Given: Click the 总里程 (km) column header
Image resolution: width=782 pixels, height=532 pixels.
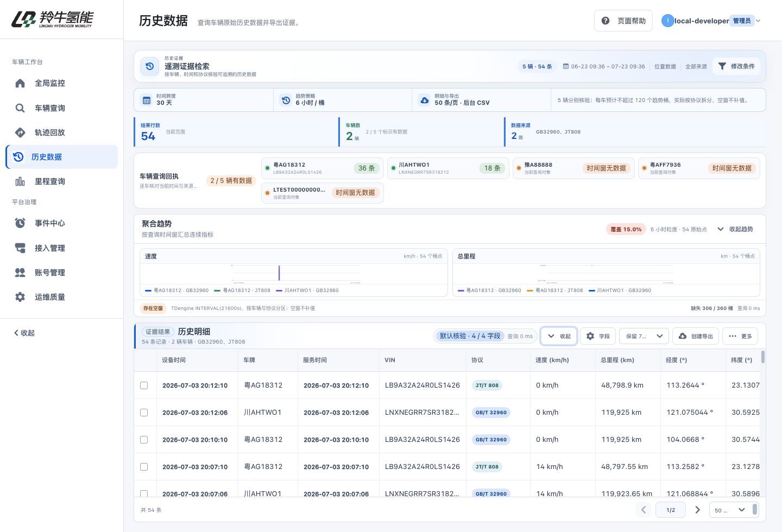Looking at the screenshot, I should coord(628,360).
